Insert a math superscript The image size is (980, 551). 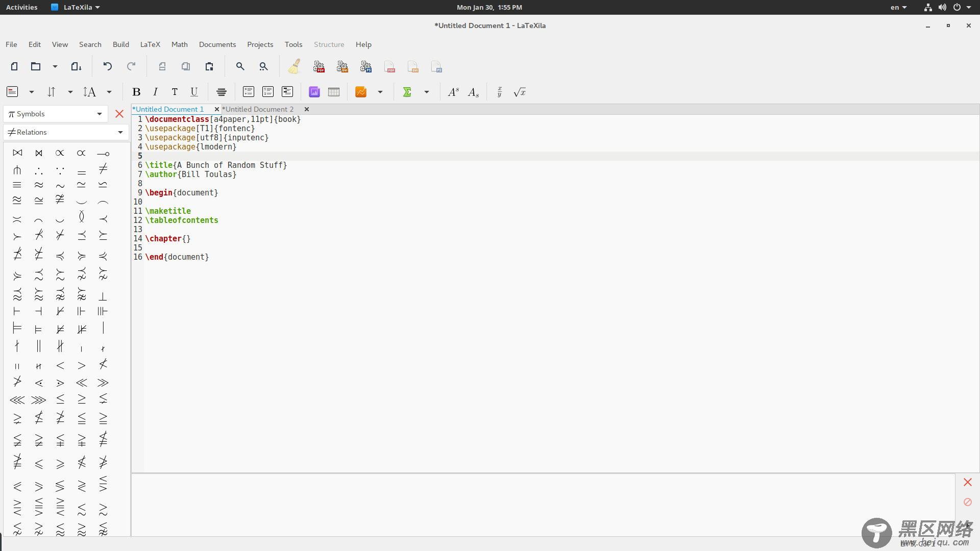[453, 92]
